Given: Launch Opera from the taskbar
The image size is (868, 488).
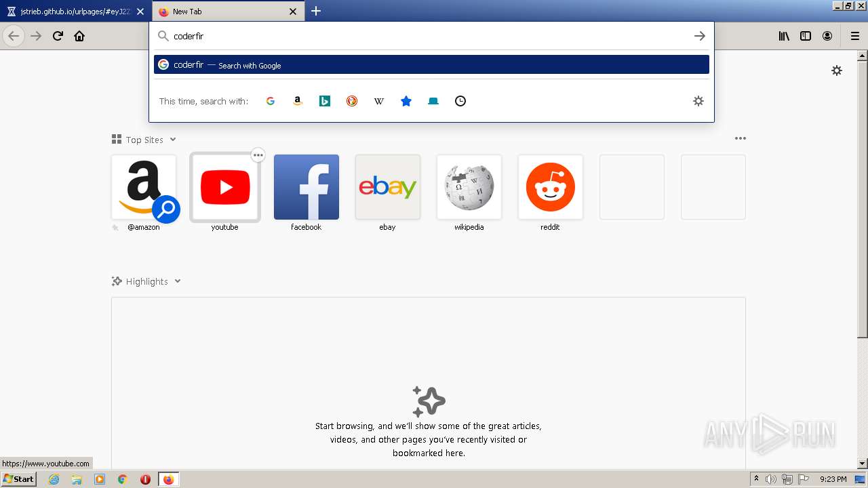Looking at the screenshot, I should click(x=145, y=479).
